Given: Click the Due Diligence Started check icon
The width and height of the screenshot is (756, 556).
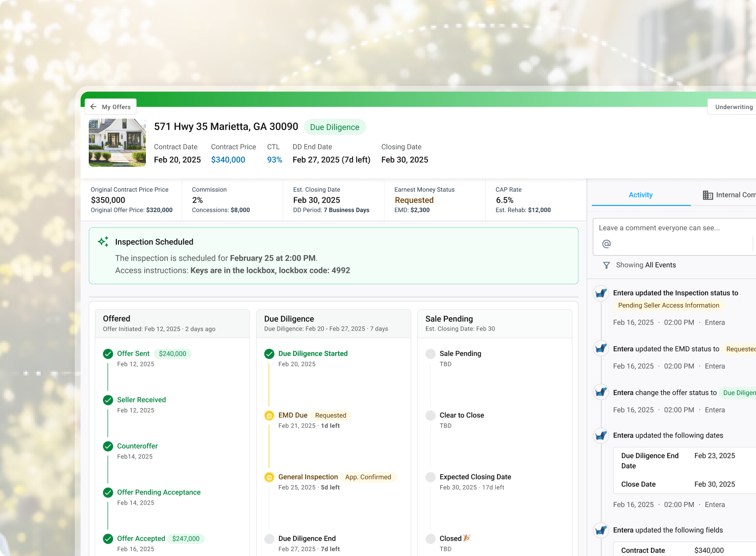Looking at the screenshot, I should [269, 354].
